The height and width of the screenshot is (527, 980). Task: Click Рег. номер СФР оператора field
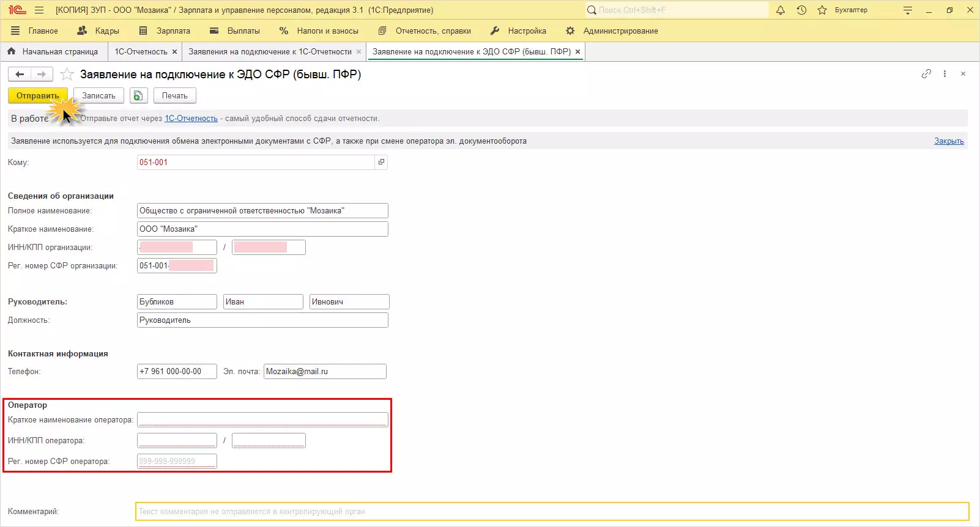(x=177, y=462)
